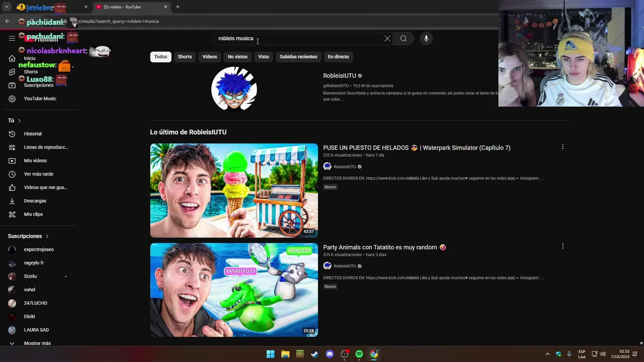Start voice search with the microphone icon
This screenshot has width=644, height=362.
426,39
